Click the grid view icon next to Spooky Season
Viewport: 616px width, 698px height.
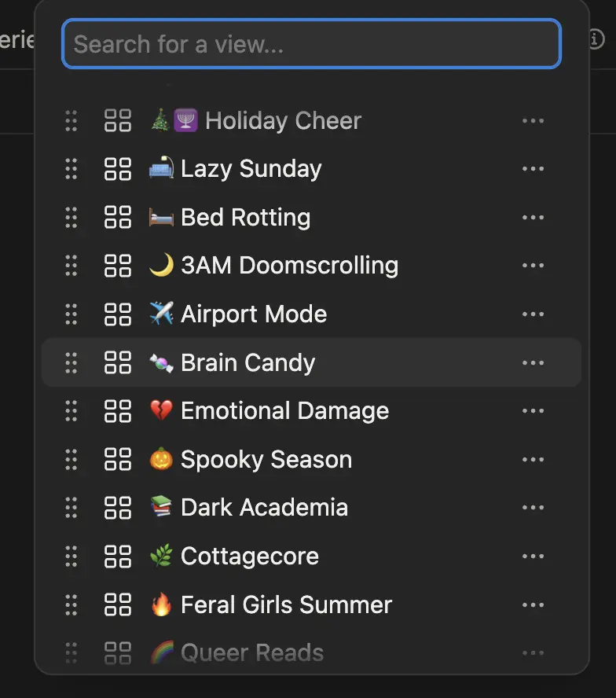(x=117, y=459)
